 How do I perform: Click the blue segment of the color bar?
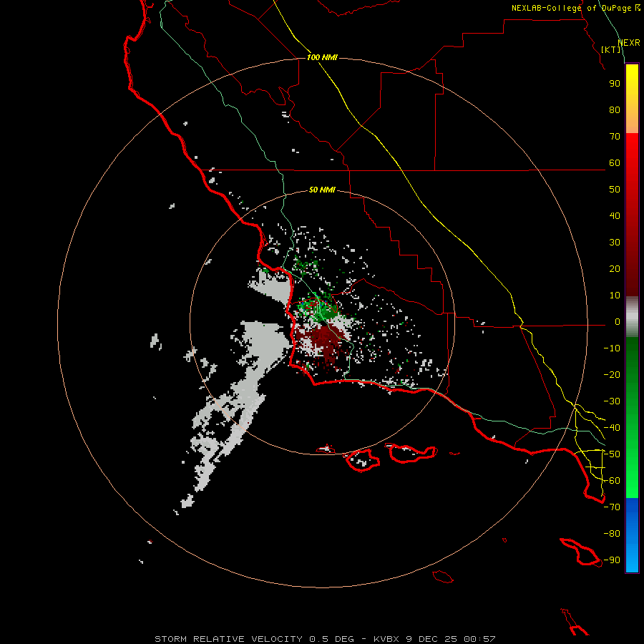click(632, 535)
